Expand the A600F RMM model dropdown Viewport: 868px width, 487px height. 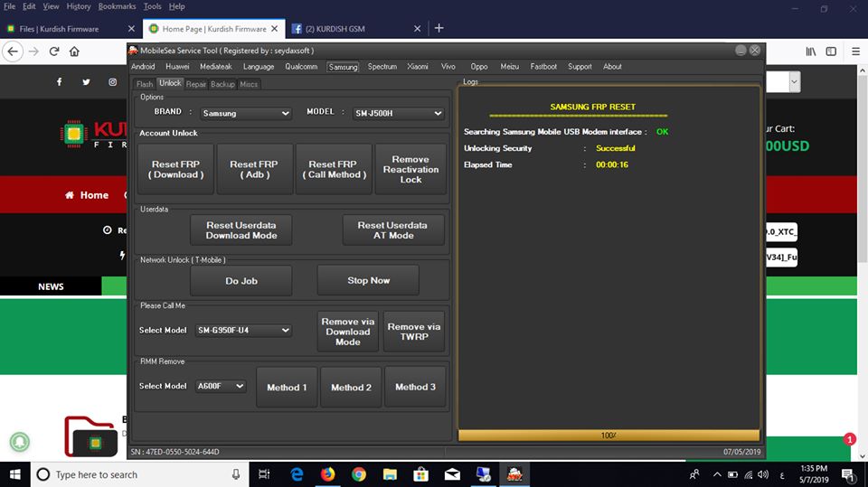pyautogui.click(x=221, y=386)
